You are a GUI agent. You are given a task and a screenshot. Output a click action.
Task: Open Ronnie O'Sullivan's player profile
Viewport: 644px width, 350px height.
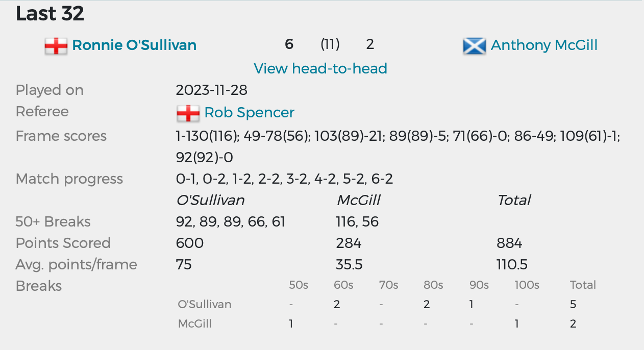[134, 45]
